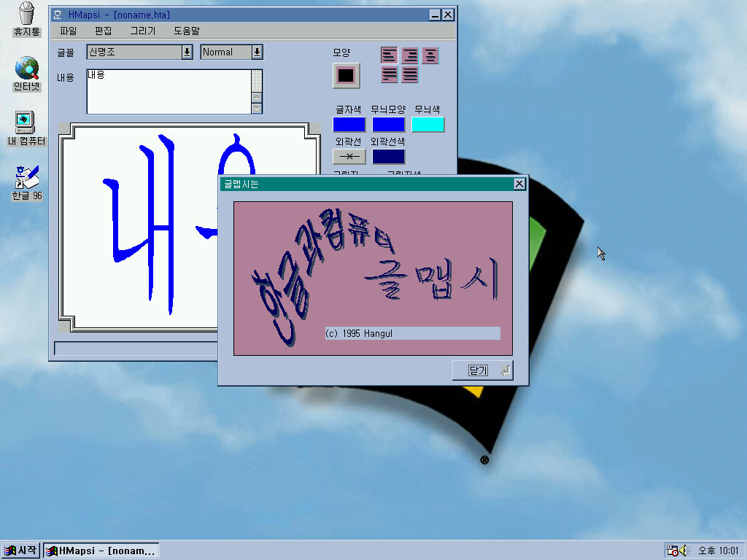Select full justify alignment icon
Viewport: 747px width, 560px height.
click(x=410, y=75)
